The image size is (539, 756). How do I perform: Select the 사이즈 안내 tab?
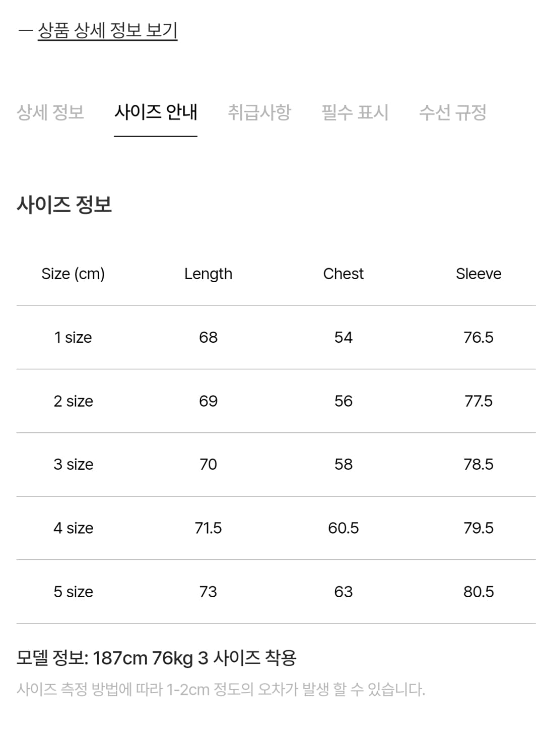(x=156, y=112)
